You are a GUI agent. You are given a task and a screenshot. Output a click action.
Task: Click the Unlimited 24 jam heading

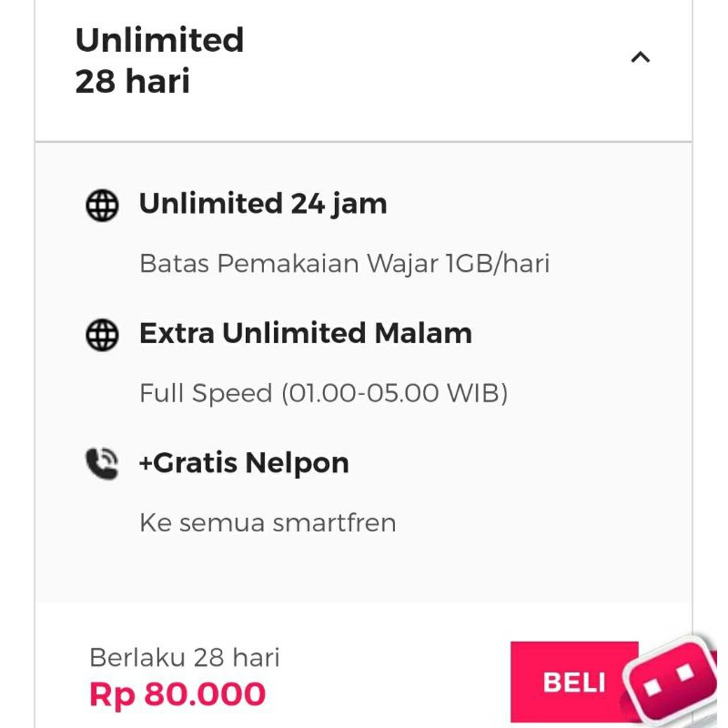(262, 204)
